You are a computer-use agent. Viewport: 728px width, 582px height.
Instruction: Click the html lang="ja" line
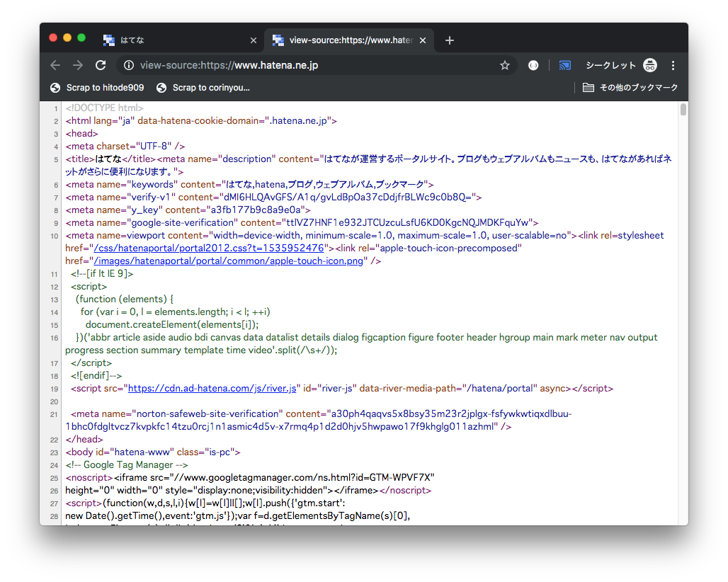point(201,120)
